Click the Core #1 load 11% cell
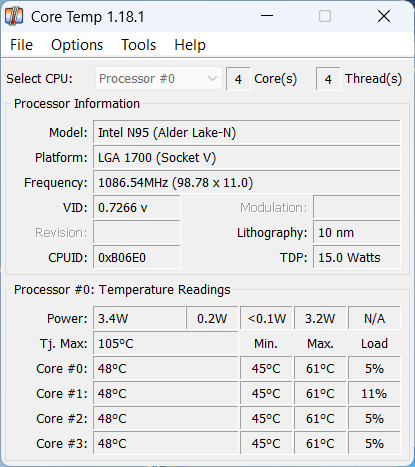 [374, 394]
